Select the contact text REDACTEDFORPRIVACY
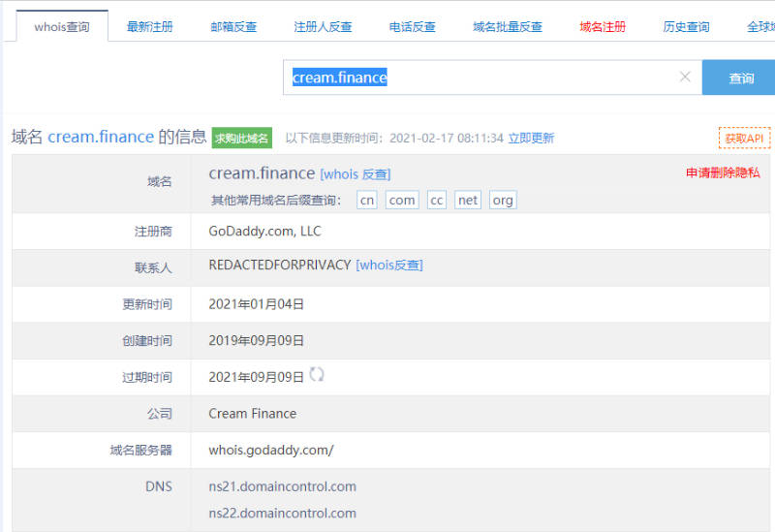The height and width of the screenshot is (532, 775). point(280,265)
